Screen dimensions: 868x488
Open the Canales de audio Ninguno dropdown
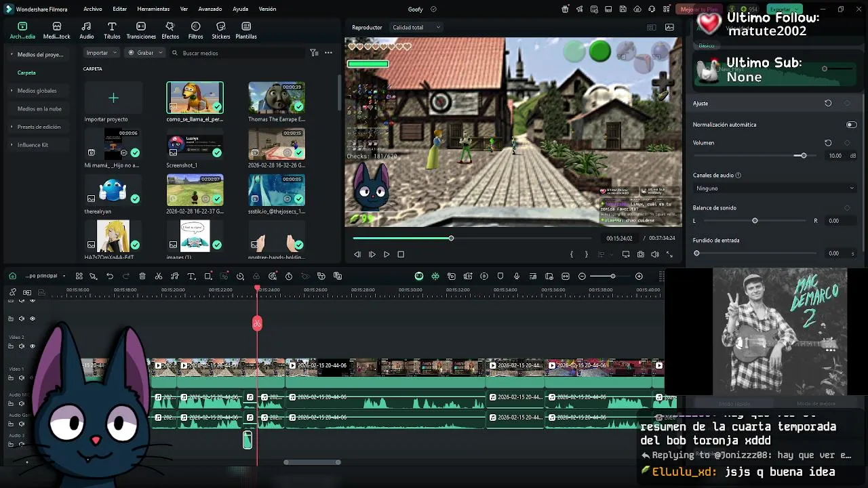click(x=774, y=188)
